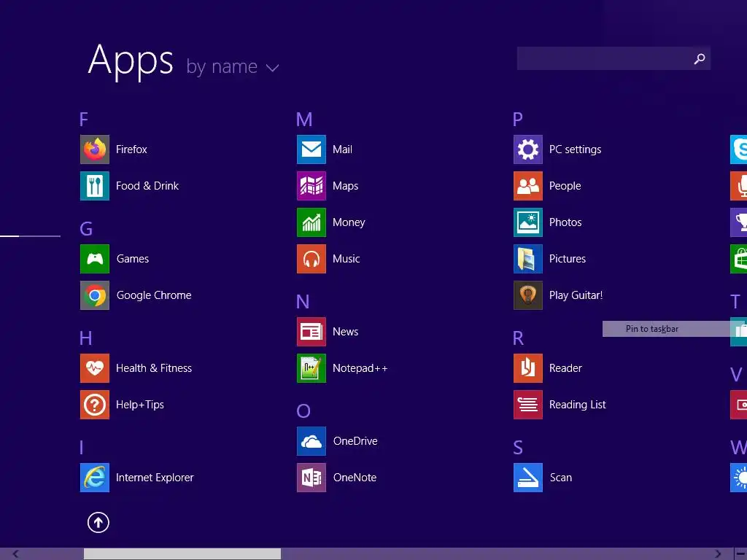Click the S group letter header
The image size is (747, 560).
click(x=518, y=448)
